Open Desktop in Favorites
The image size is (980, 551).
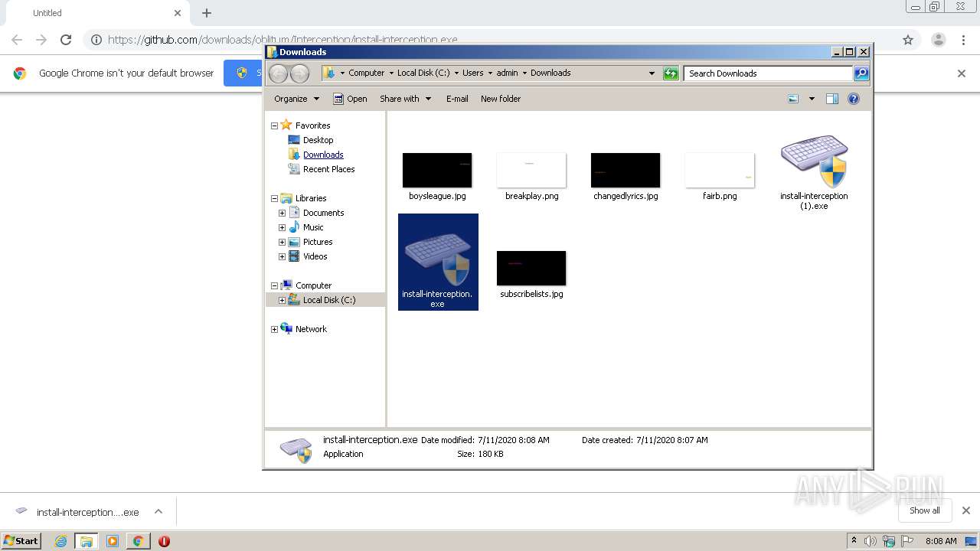coord(318,140)
